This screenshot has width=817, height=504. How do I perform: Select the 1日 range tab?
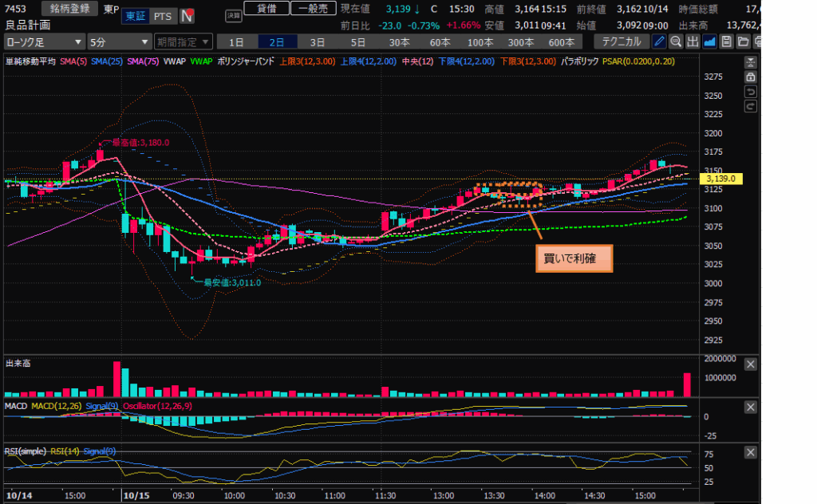click(237, 41)
